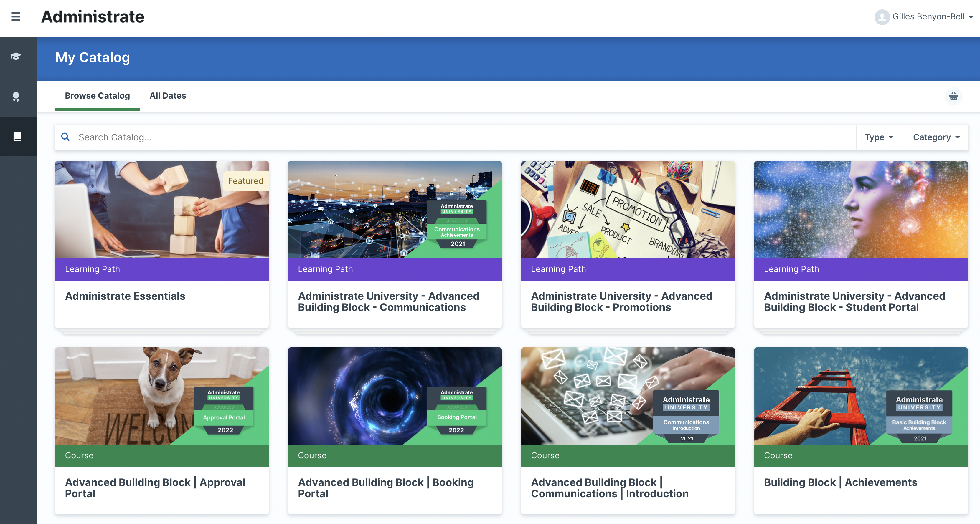Screen dimensions: 980x524
Task: Open the achievements badge sidebar icon
Action: tap(16, 97)
